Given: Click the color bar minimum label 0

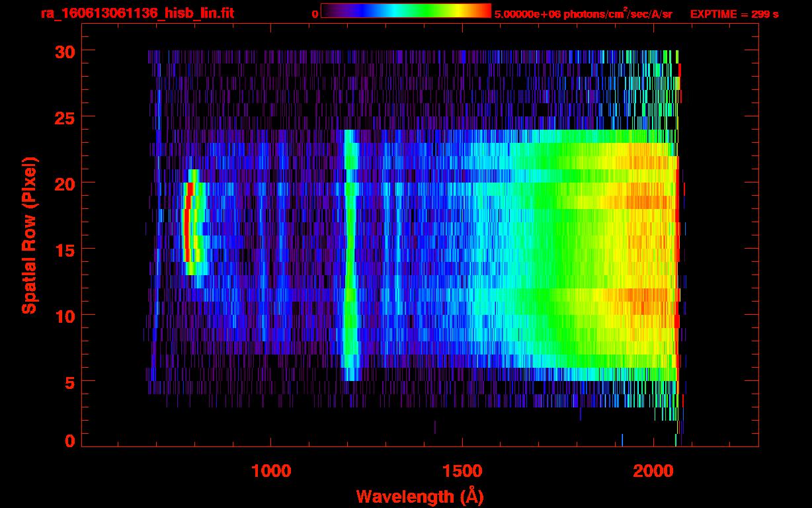Looking at the screenshot, I should click(315, 14).
